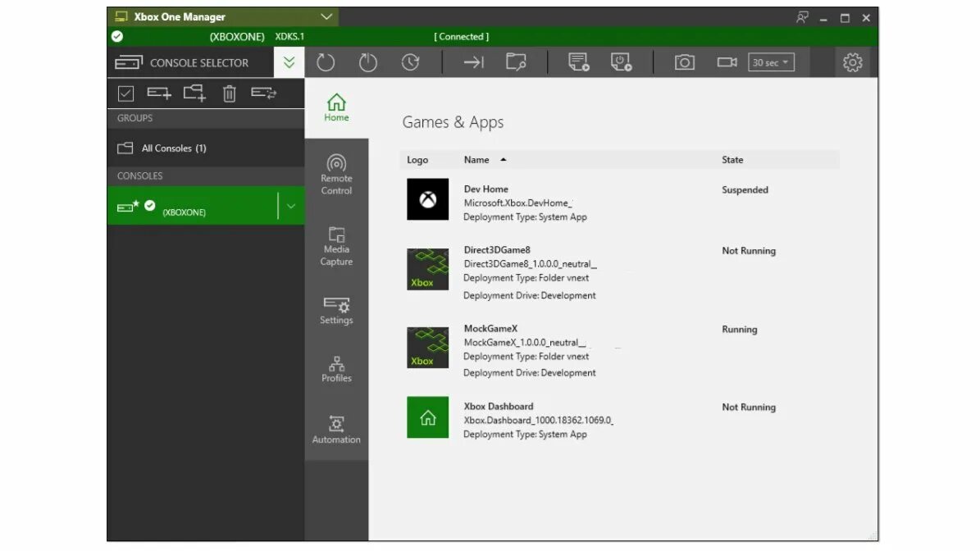
Task: Click the Games & Apps heading
Action: click(x=453, y=122)
